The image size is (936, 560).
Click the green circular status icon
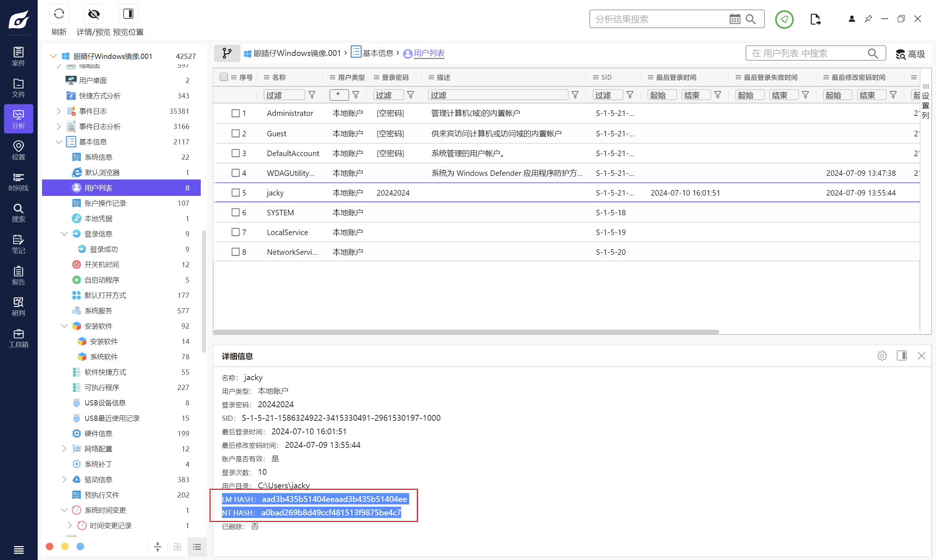pyautogui.click(x=784, y=19)
